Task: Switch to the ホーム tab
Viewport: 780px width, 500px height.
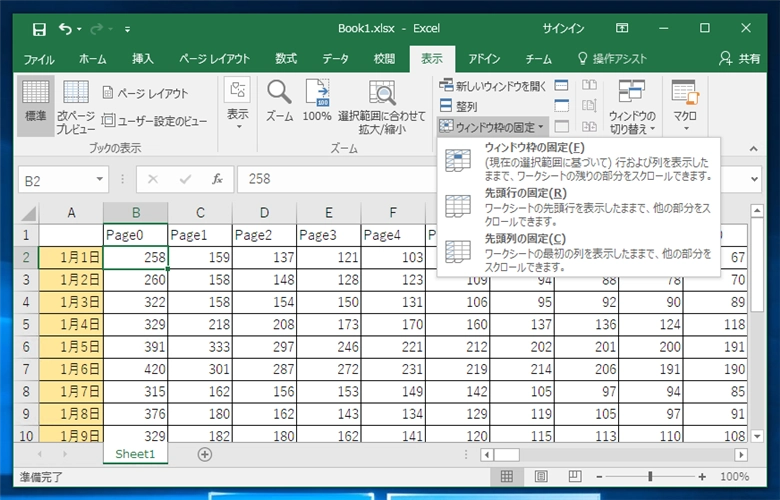Action: point(93,59)
